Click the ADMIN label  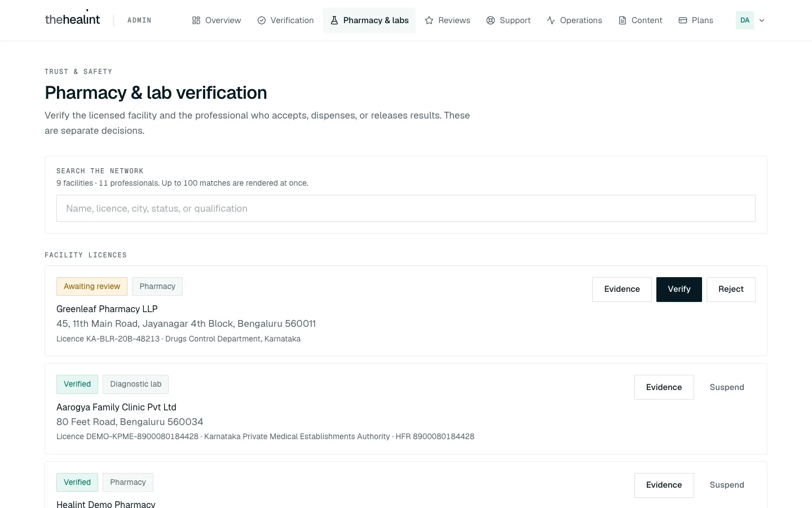coord(139,20)
